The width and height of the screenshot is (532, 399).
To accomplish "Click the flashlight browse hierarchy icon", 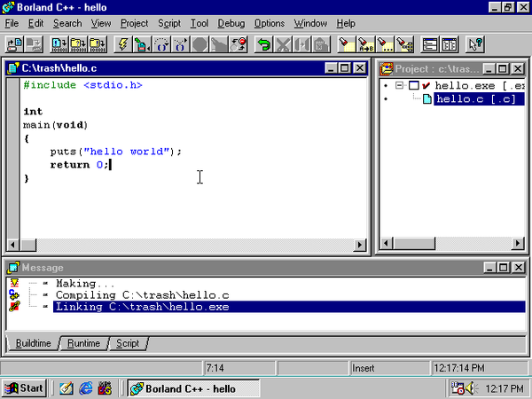I will point(404,44).
